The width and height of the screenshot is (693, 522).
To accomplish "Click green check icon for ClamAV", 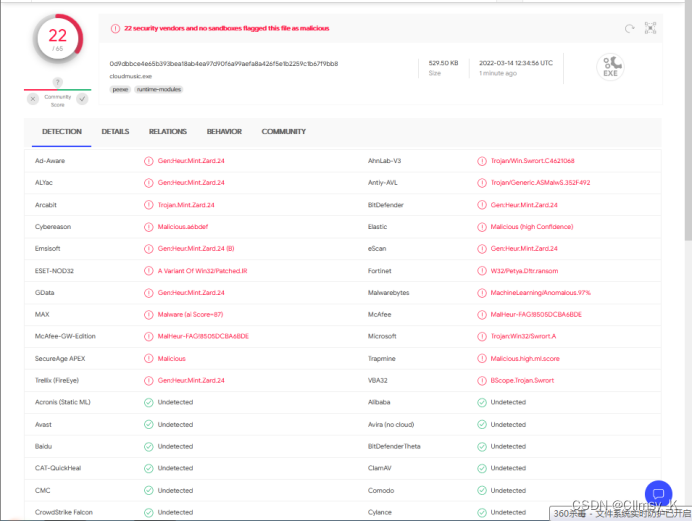I will (x=482, y=469).
